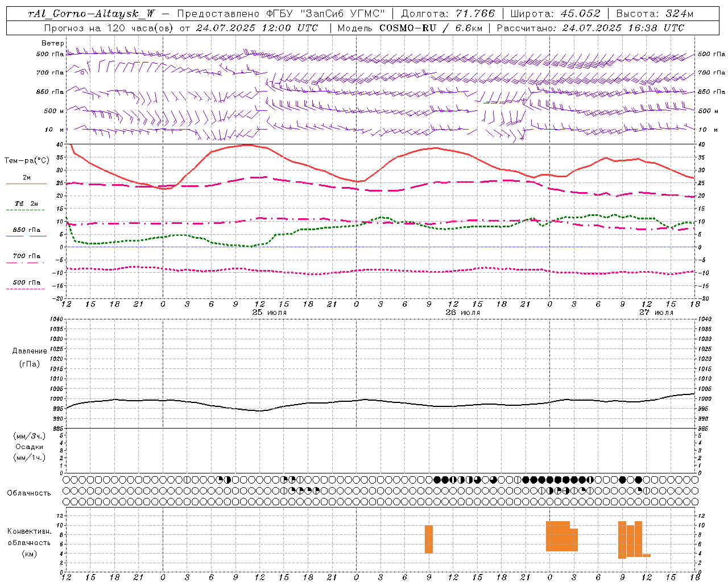Image resolution: width=728 pixels, height=582 pixels.
Task: Click the (гПа) unit under Давление
Action: 30,364
